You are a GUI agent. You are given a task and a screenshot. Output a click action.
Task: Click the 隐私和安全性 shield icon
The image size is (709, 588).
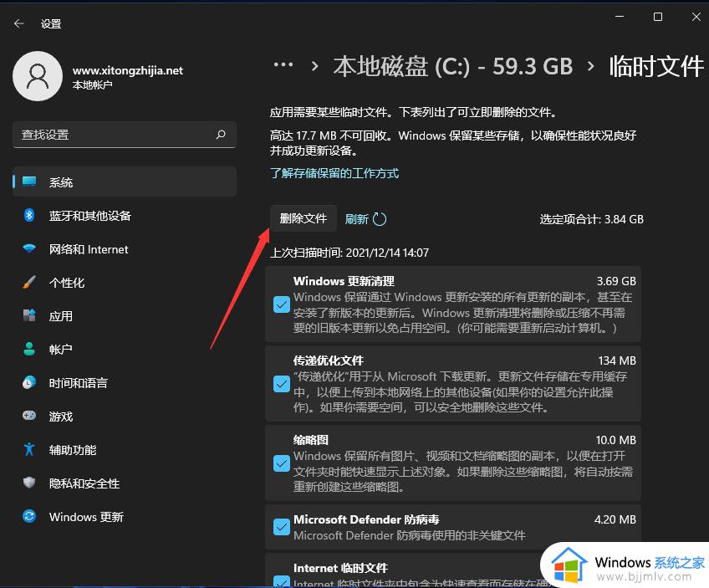(x=29, y=483)
